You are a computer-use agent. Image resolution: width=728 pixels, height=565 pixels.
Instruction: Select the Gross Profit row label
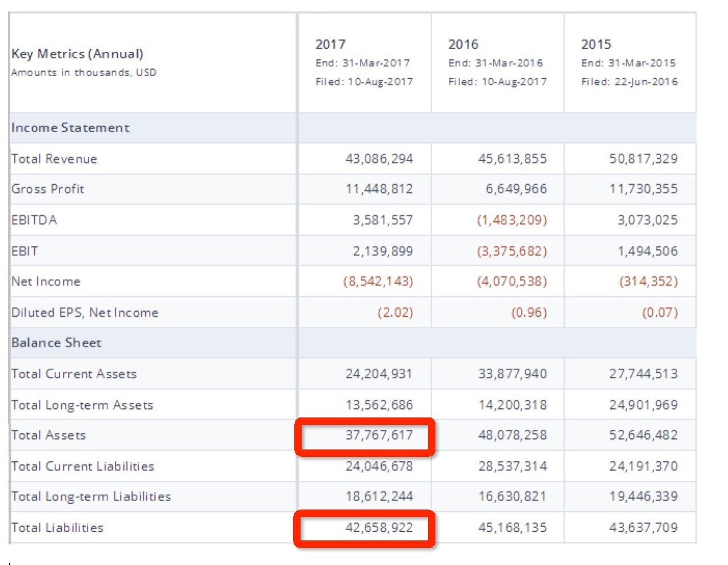48,189
